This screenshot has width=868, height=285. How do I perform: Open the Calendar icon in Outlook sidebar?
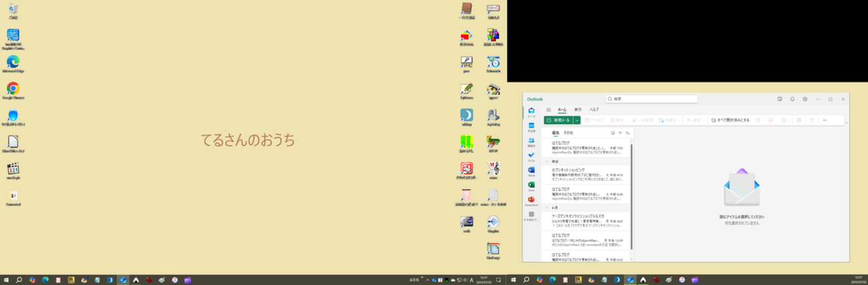pyautogui.click(x=531, y=125)
